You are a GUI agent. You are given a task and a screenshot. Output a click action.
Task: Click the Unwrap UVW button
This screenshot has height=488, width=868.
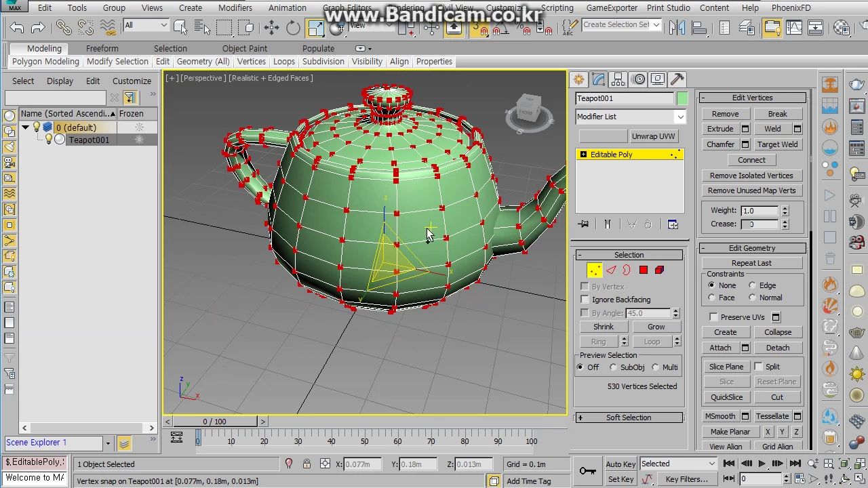click(653, 136)
